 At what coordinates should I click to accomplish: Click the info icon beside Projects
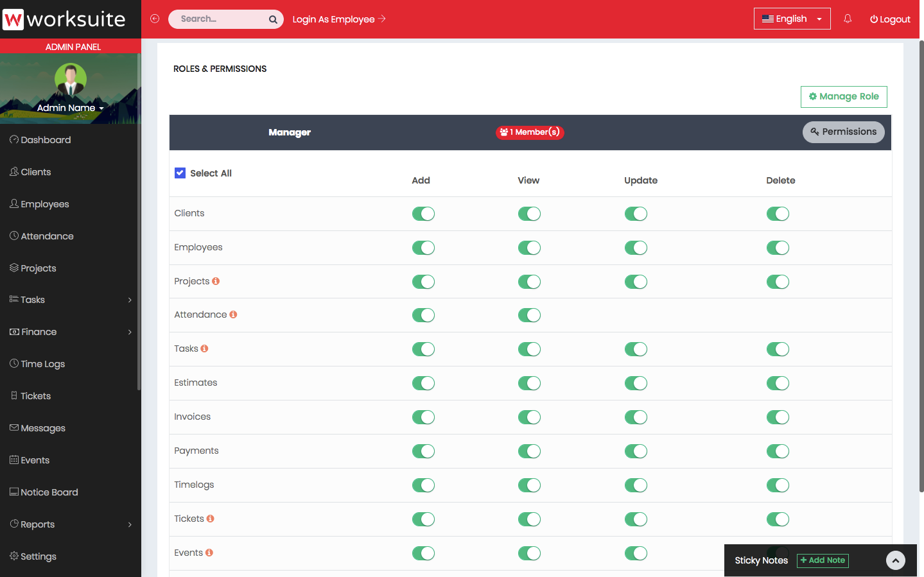tap(216, 281)
